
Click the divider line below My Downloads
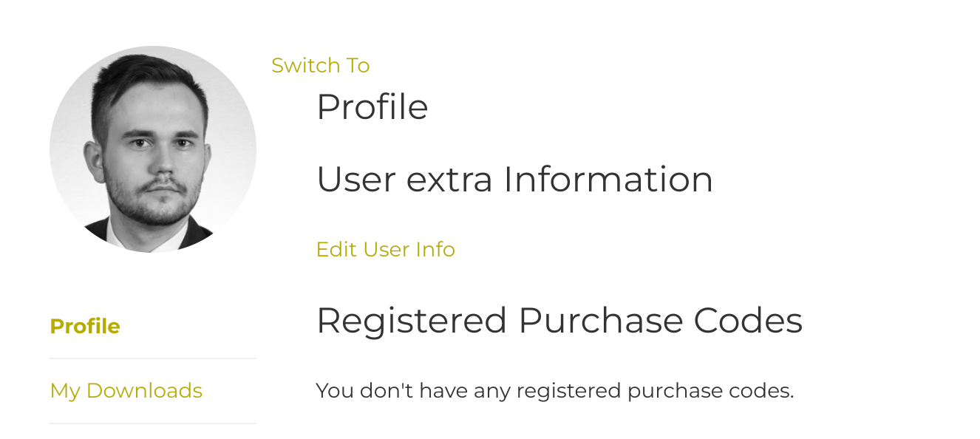(x=153, y=423)
